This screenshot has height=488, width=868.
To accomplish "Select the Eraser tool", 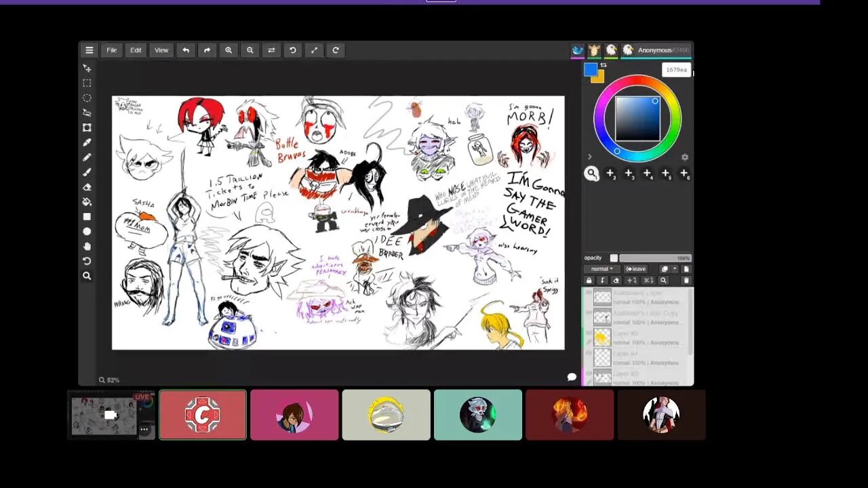I will [87, 187].
